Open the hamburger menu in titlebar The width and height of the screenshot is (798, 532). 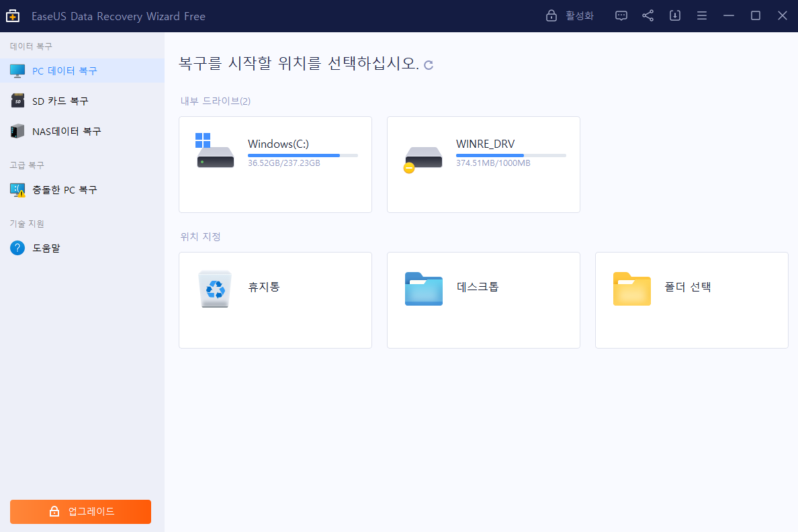(x=701, y=15)
